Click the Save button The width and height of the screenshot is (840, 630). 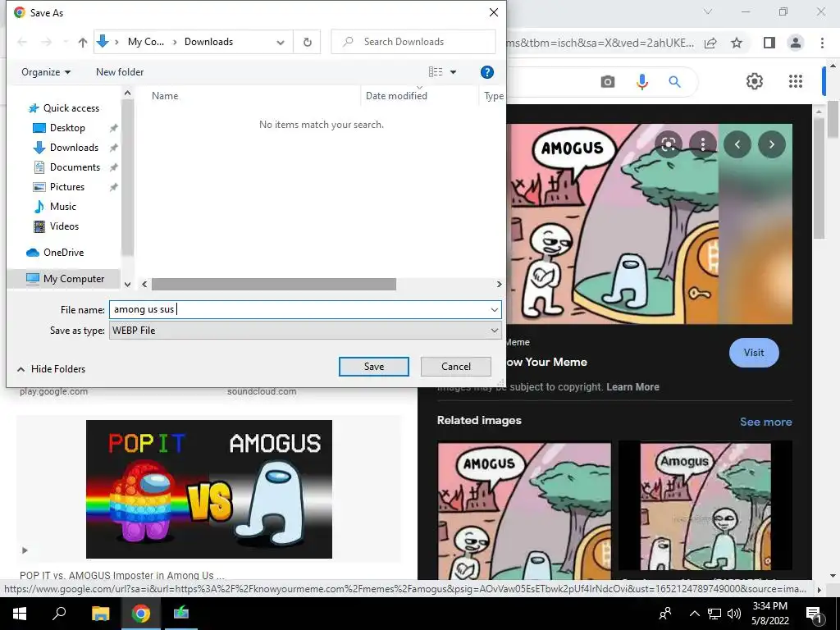374,367
